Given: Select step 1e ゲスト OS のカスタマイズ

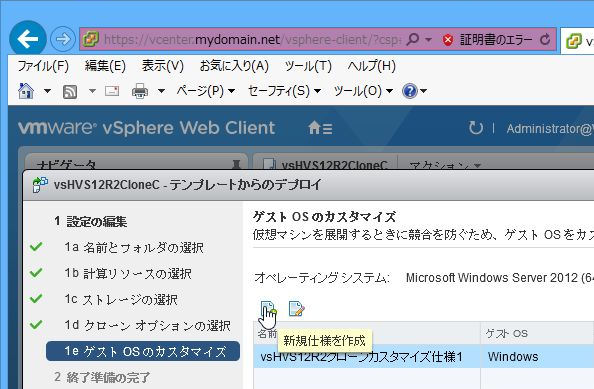Looking at the screenshot, I should point(143,351).
